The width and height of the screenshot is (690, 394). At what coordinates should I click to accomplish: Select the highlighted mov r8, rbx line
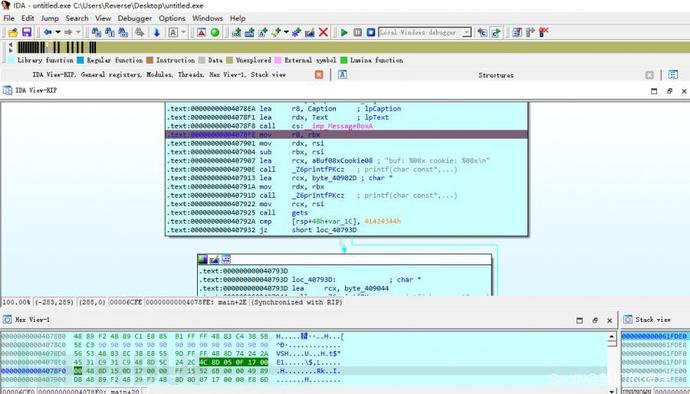click(346, 135)
